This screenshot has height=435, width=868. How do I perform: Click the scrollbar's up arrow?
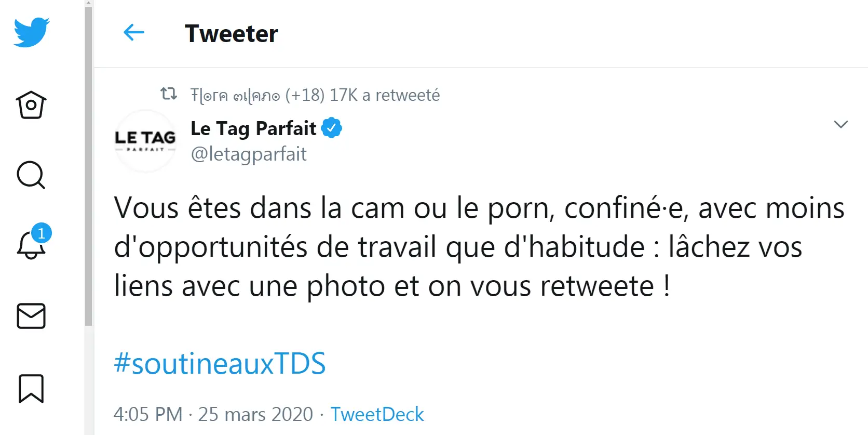pos(88,3)
